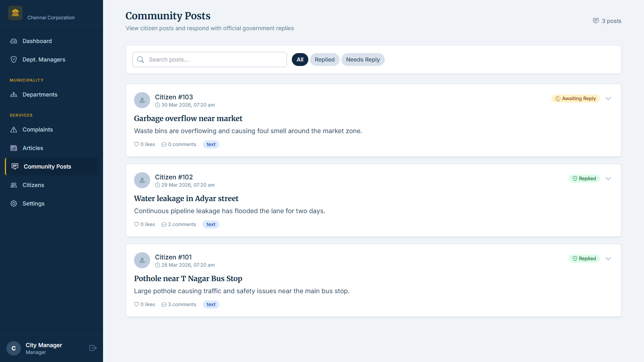This screenshot has height=362, width=644.
Task: Expand the Pothole post chevron
Action: coord(608,259)
